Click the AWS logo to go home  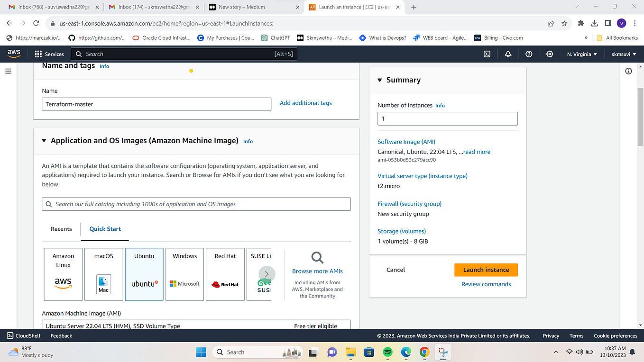pos(14,54)
